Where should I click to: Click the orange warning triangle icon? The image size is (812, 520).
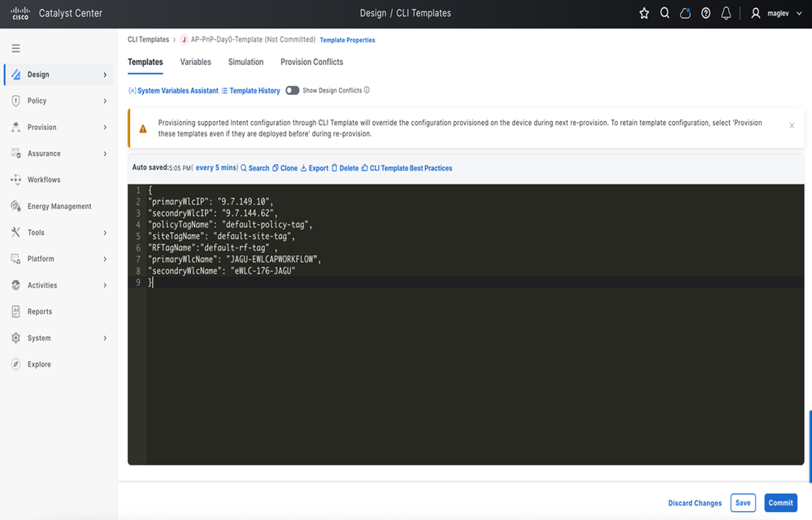[x=143, y=129]
